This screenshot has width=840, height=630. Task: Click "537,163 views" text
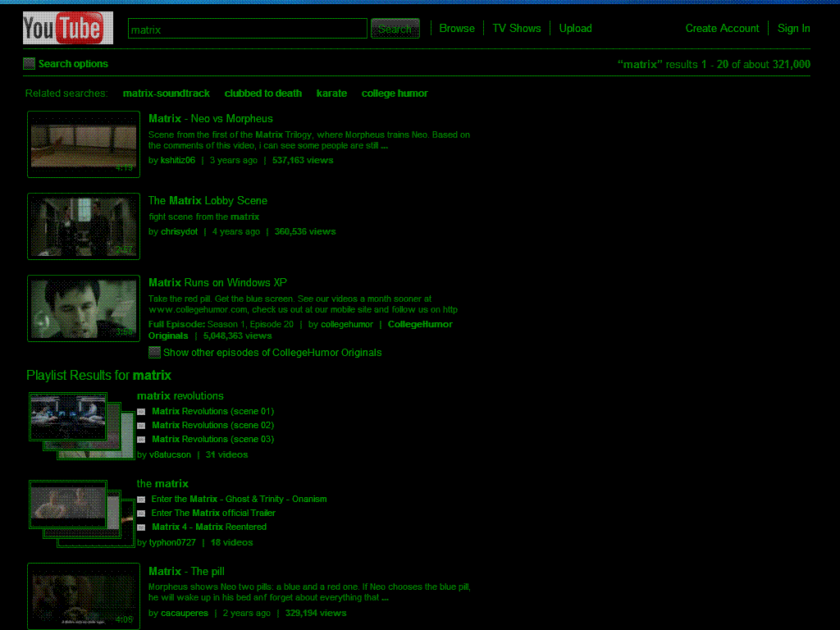303,160
